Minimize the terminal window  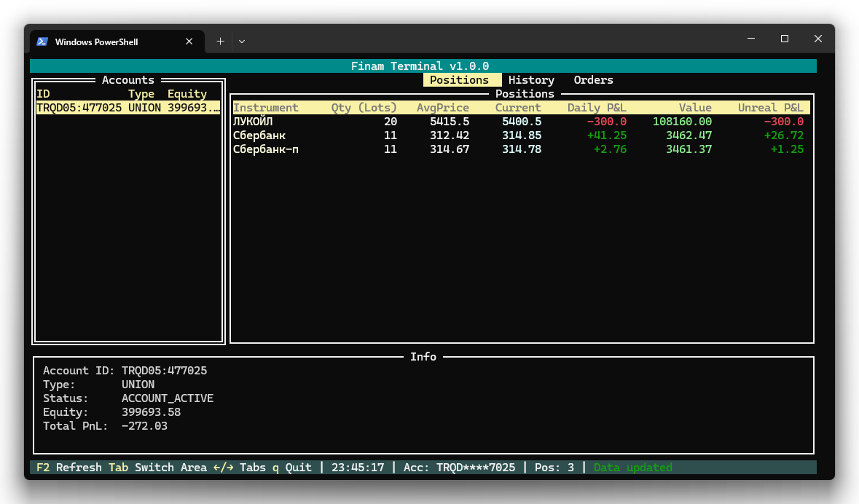pos(751,39)
